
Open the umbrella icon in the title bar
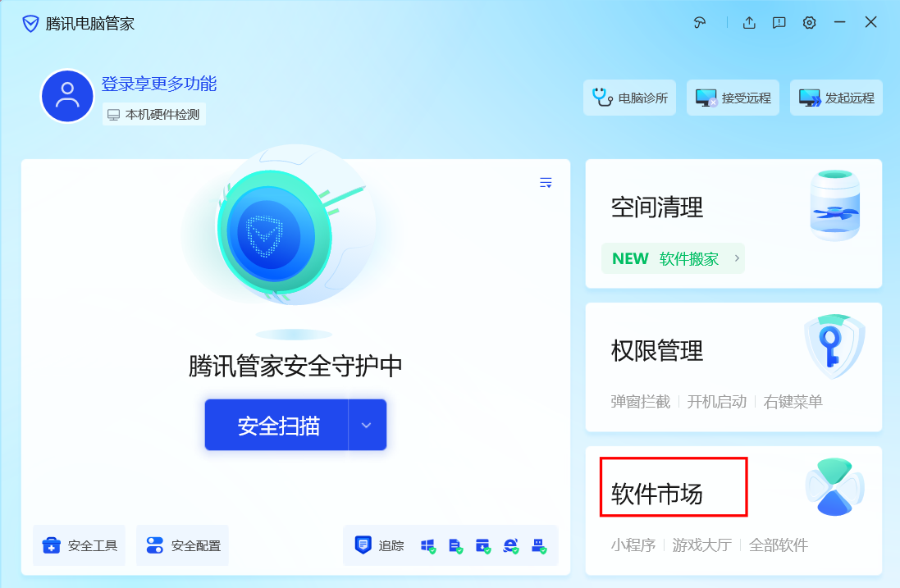pyautogui.click(x=700, y=22)
